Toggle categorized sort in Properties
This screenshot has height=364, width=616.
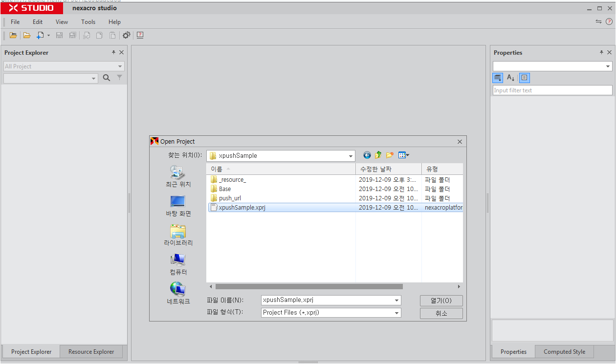(498, 78)
